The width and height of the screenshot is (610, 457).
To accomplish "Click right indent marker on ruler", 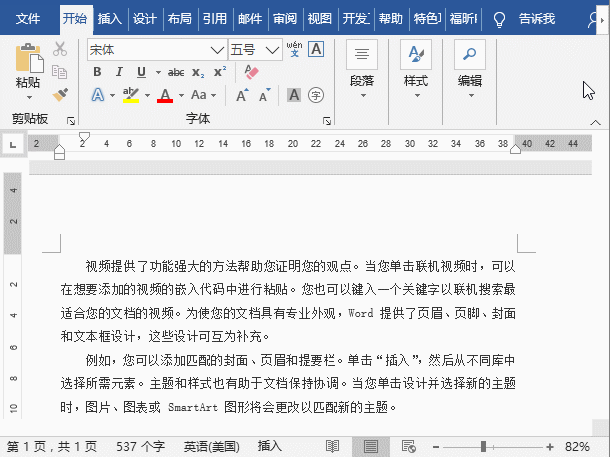I will 515,149.
